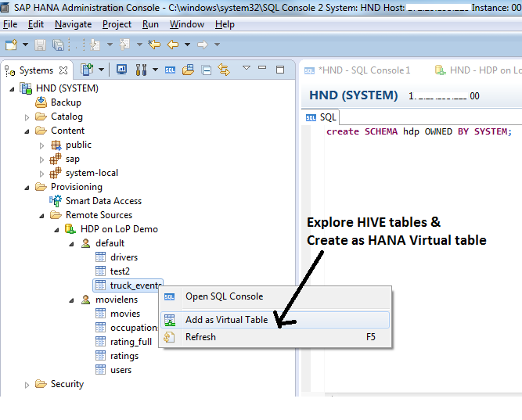Open the New wizard dropdown arrow
Viewport: 522px width, 420px height.
click(x=25, y=45)
